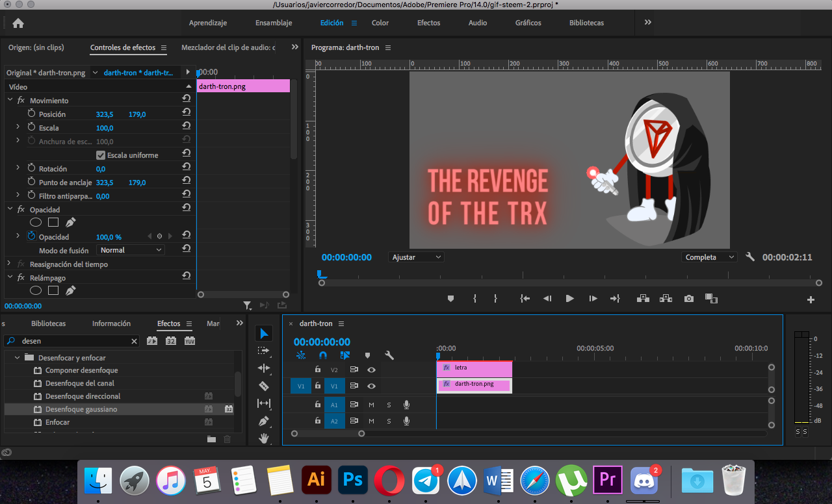Open the Origen source monitor tab

(36, 47)
